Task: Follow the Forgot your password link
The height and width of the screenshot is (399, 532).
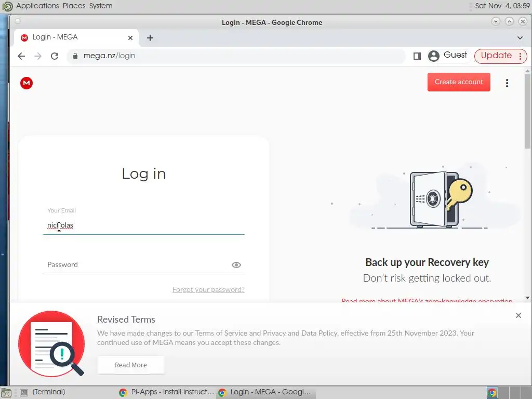Action: (x=208, y=289)
